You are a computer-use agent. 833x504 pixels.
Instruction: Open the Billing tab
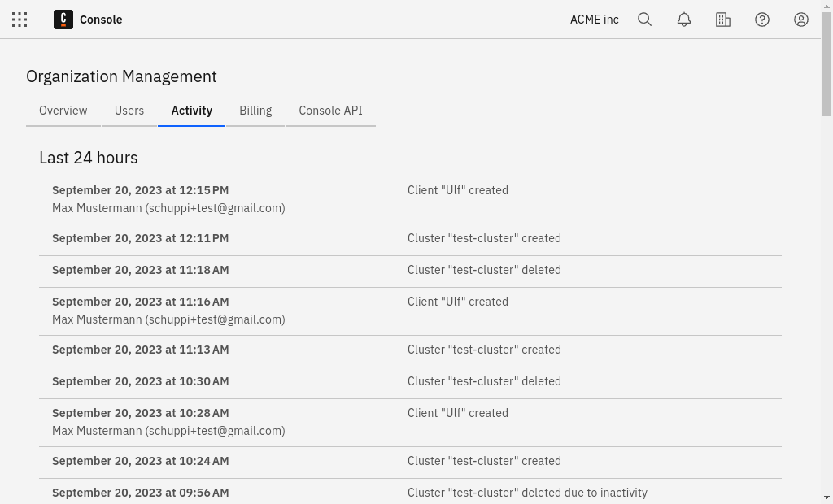(255, 111)
